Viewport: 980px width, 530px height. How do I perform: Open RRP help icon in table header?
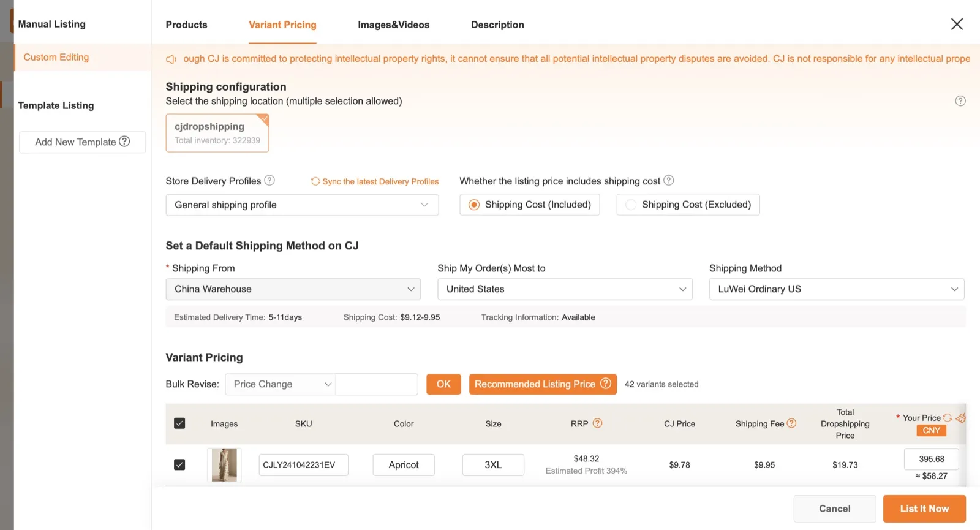click(598, 423)
